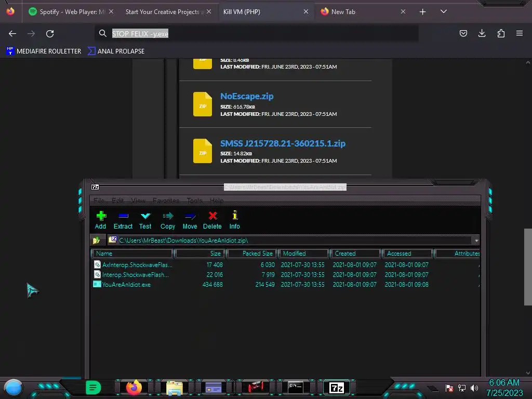Open the 7-Zip Edit menu

[x=117, y=201]
